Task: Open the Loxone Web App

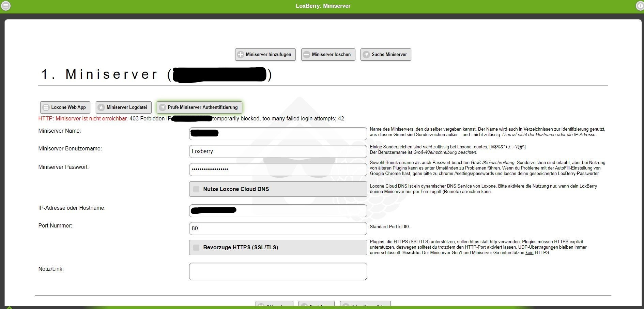Action: coord(65,107)
